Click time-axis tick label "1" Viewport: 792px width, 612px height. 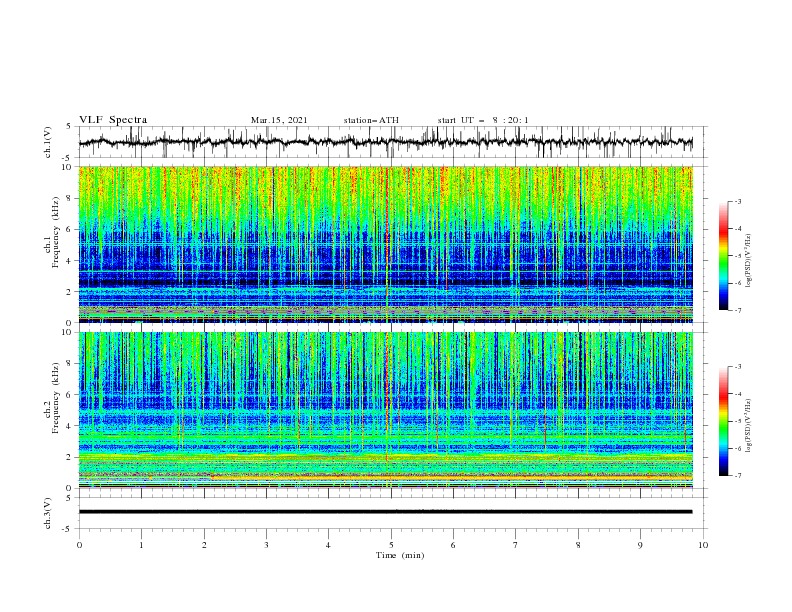point(142,545)
